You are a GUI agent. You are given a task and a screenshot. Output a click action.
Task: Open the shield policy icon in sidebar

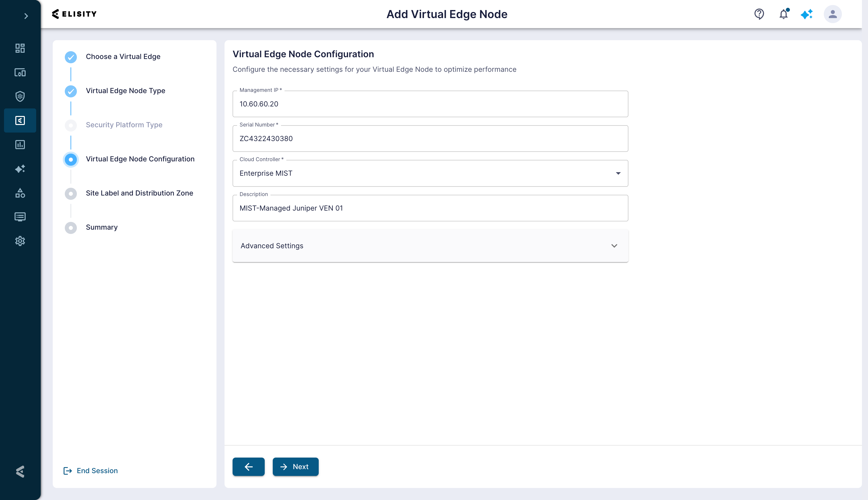[x=20, y=96]
